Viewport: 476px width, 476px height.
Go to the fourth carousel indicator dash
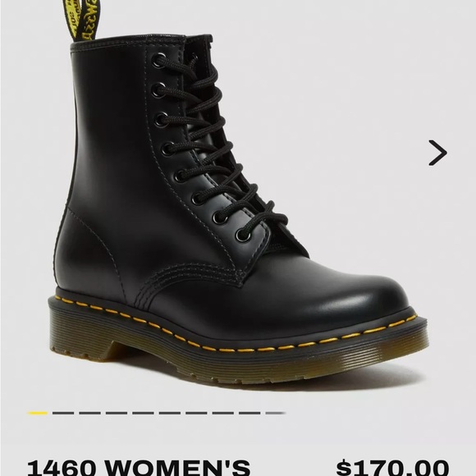pos(117,413)
